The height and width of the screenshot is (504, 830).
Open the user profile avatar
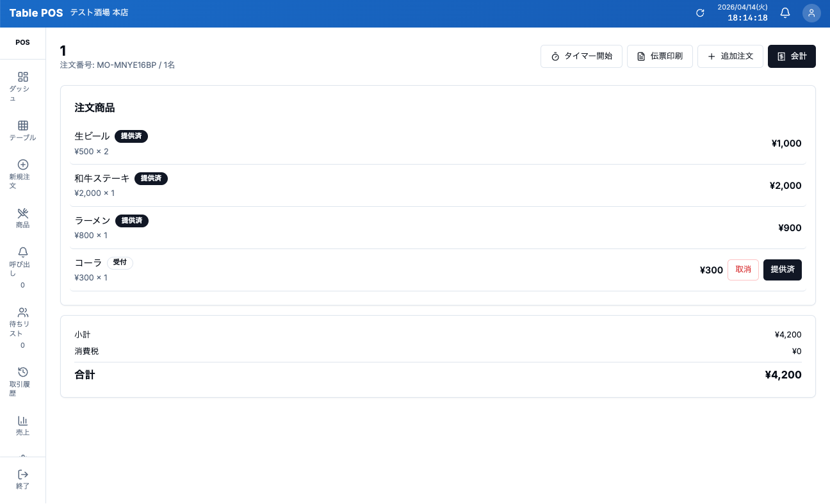point(811,13)
